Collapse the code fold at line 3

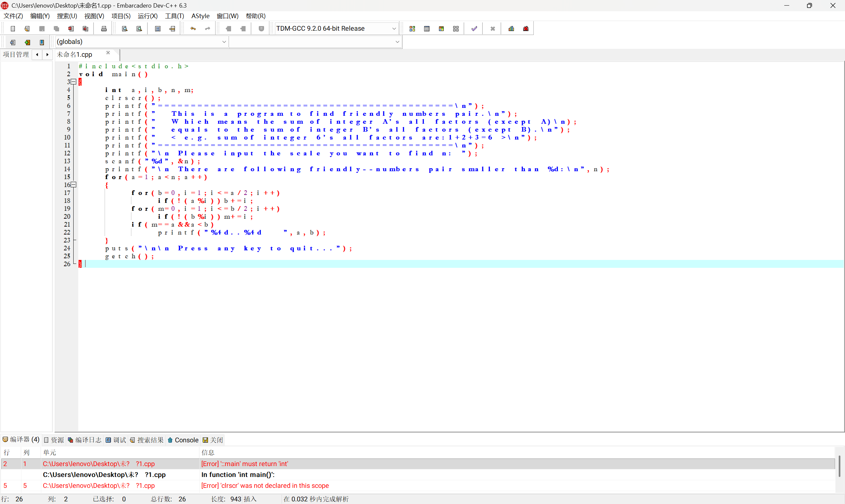point(74,82)
